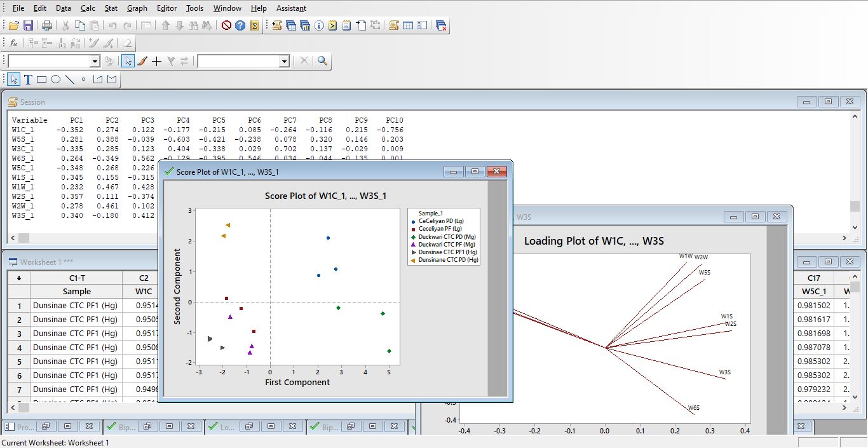Click W6S label in Loading Plot

point(694,408)
